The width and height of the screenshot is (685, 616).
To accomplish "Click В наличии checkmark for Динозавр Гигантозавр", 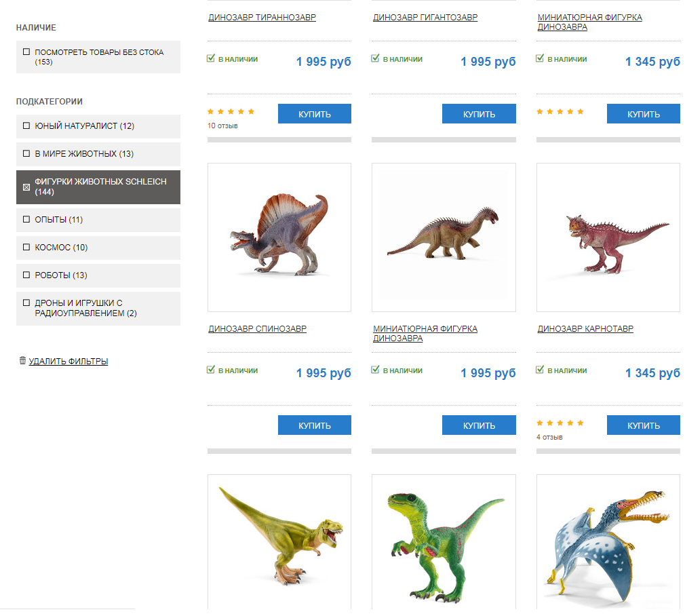I will coord(375,58).
